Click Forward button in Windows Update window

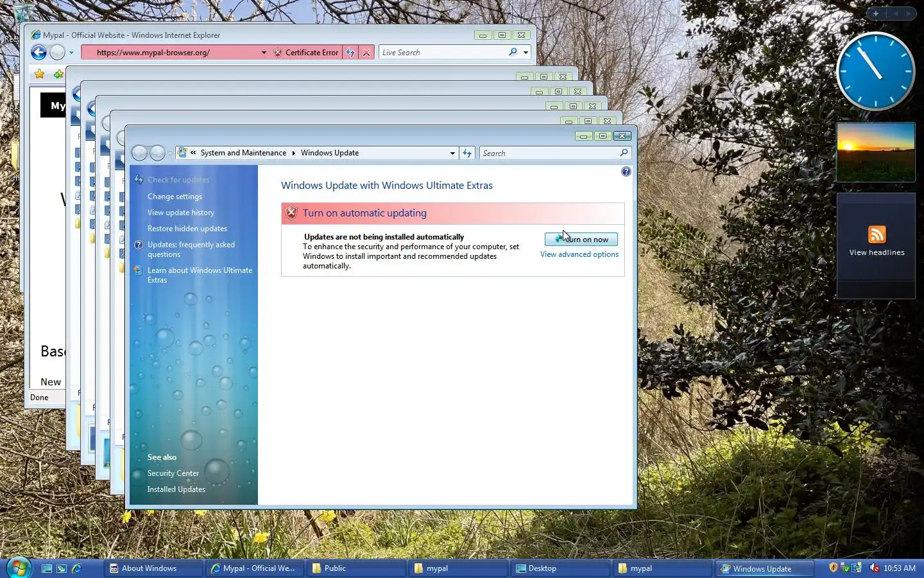[157, 153]
